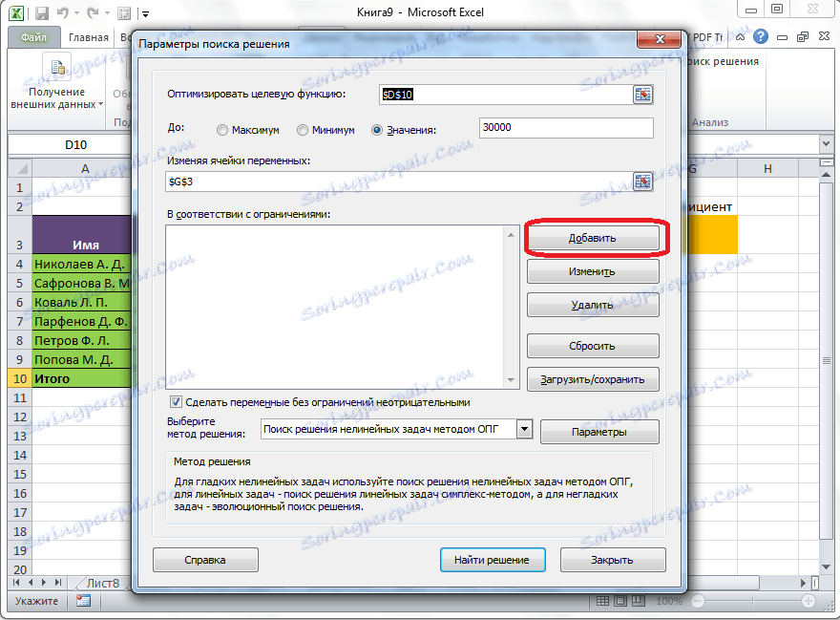Expand the Undo history dropdown arrow
This screenshot has height=620, width=840.
pyautogui.click(x=76, y=13)
